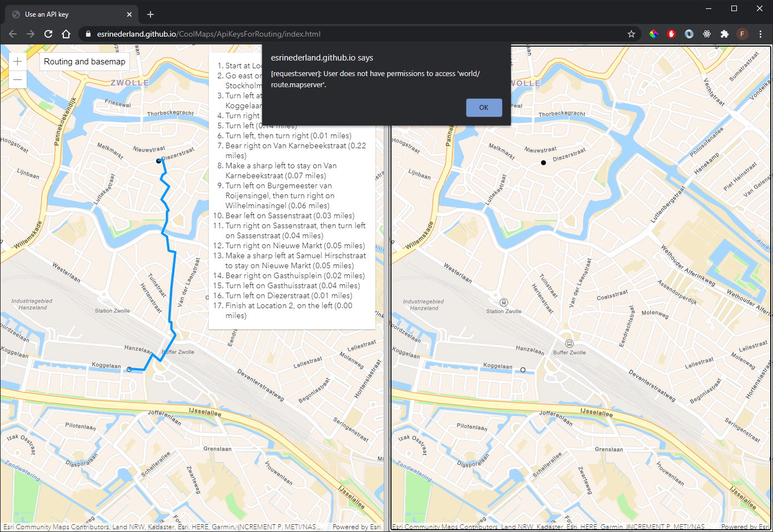Close the 'Use an API key' tab

pos(129,14)
